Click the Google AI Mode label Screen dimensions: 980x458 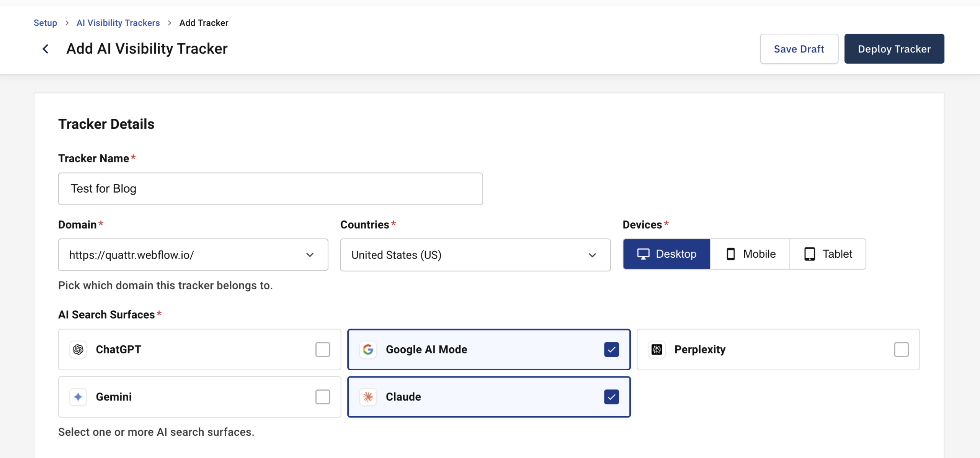[x=426, y=349]
